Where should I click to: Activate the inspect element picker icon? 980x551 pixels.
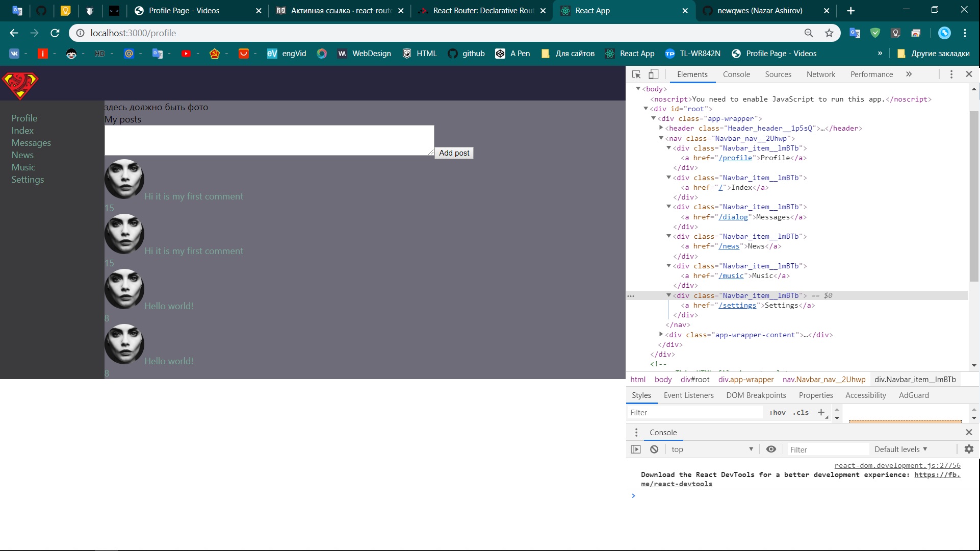(636, 74)
